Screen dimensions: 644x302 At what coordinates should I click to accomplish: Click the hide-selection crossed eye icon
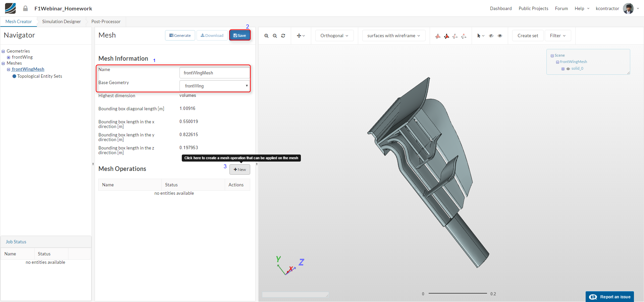click(491, 36)
